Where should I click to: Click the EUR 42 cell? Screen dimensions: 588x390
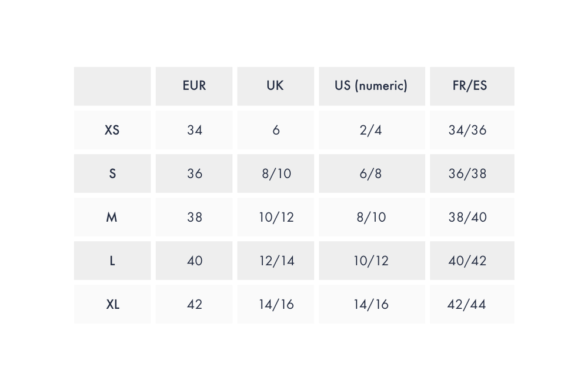click(x=194, y=304)
